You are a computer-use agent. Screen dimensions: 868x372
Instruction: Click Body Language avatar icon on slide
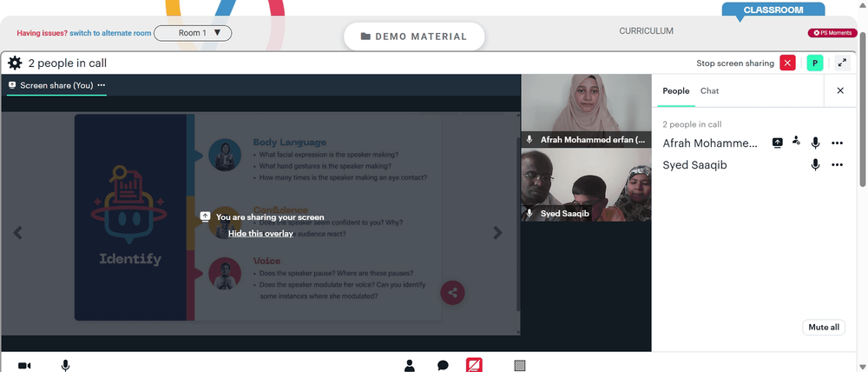pyautogui.click(x=225, y=155)
